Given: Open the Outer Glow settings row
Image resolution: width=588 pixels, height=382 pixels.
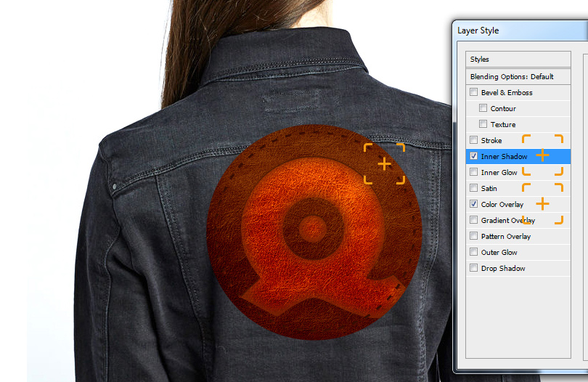Looking at the screenshot, I should tap(518, 252).
